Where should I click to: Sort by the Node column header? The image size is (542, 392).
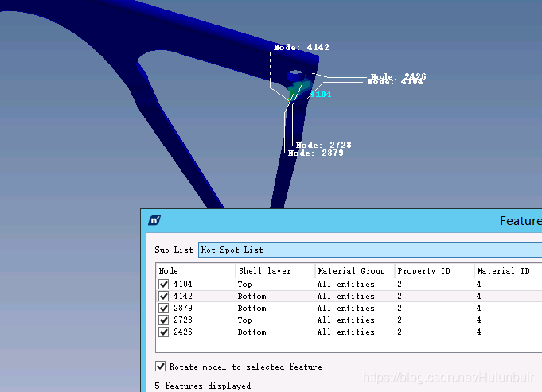pos(196,271)
